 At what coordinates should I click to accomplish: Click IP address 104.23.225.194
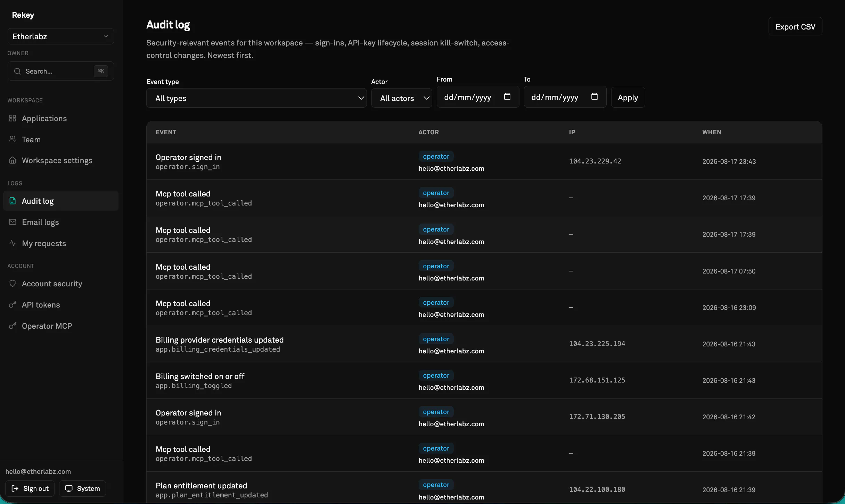tap(597, 344)
